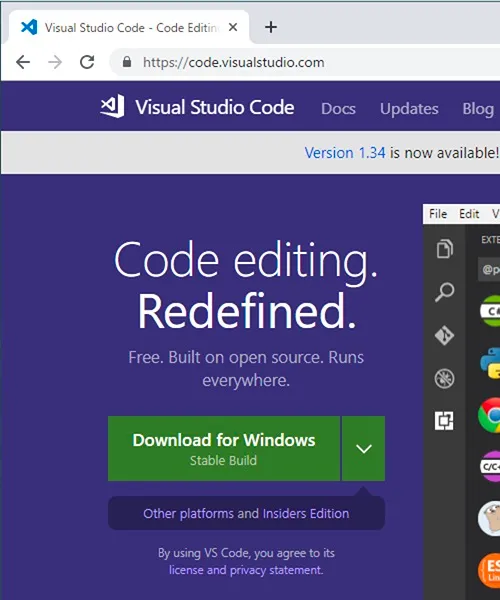Click the C/C++ extension icon

(x=490, y=466)
